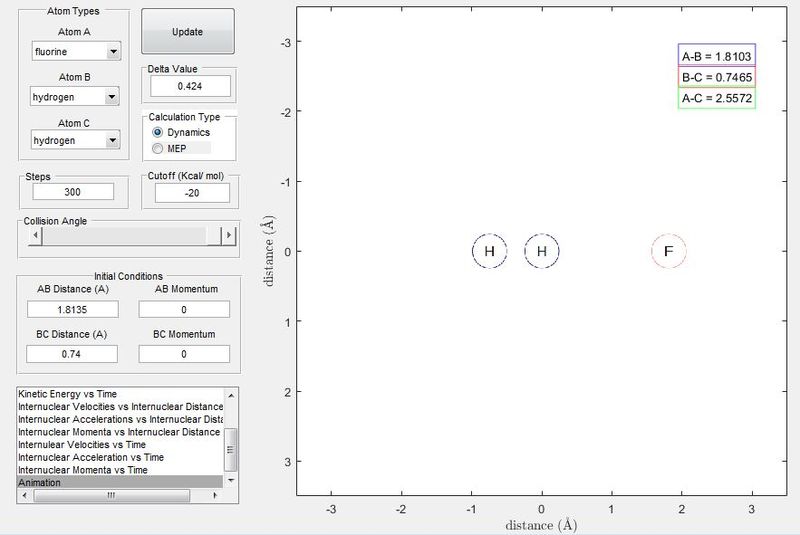Click the A-C = 2.5572 legend
The height and width of the screenshot is (535, 800).
click(717, 98)
